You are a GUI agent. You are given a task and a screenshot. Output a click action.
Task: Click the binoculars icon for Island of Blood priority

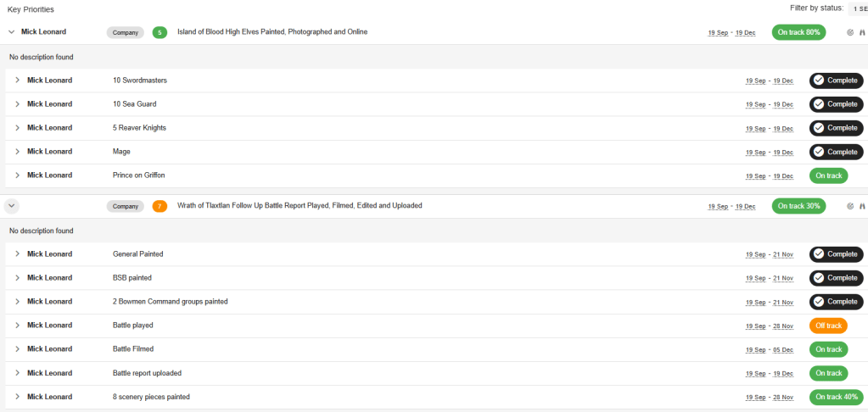coord(861,32)
